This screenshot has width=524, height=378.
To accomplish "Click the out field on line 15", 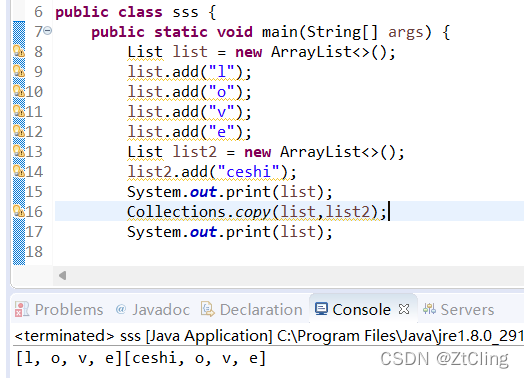I will [204, 192].
